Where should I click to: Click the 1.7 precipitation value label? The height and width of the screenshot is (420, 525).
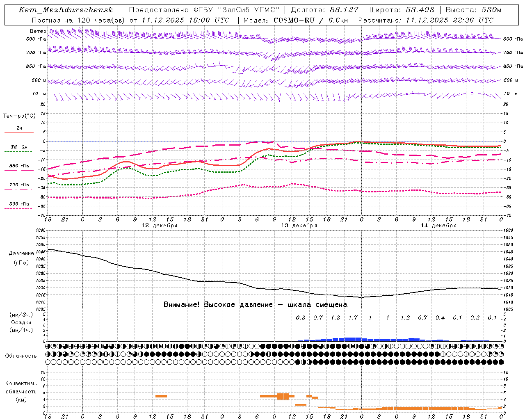[353, 317]
